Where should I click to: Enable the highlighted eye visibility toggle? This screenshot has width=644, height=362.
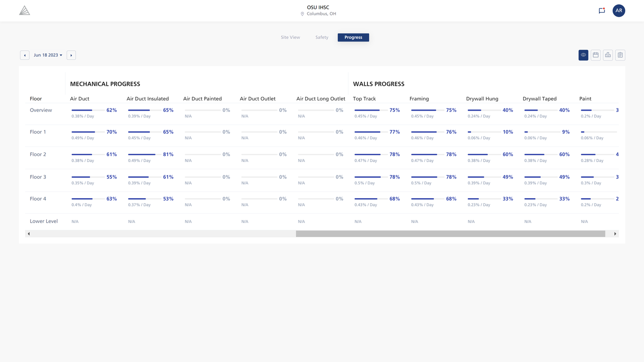tap(583, 55)
